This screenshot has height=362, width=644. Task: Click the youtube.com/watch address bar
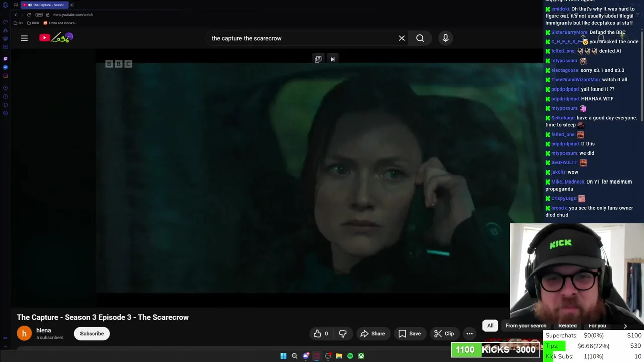(x=73, y=15)
